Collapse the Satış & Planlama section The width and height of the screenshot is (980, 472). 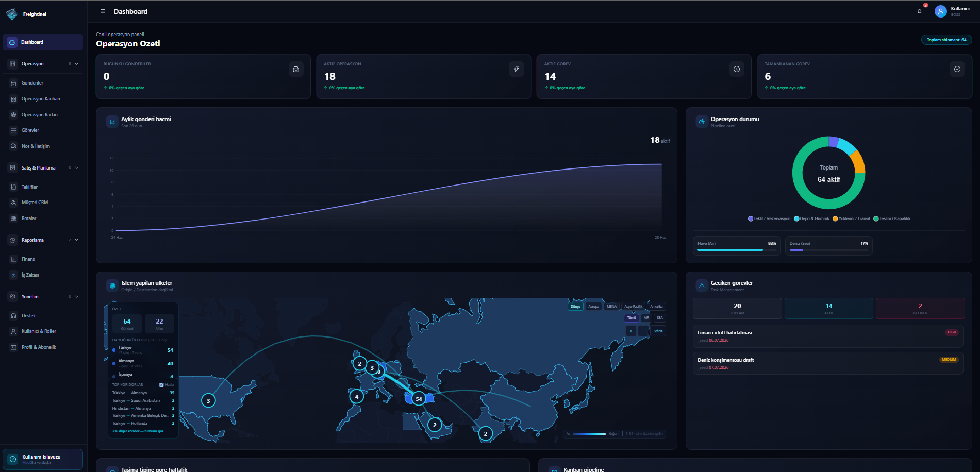tap(77, 168)
